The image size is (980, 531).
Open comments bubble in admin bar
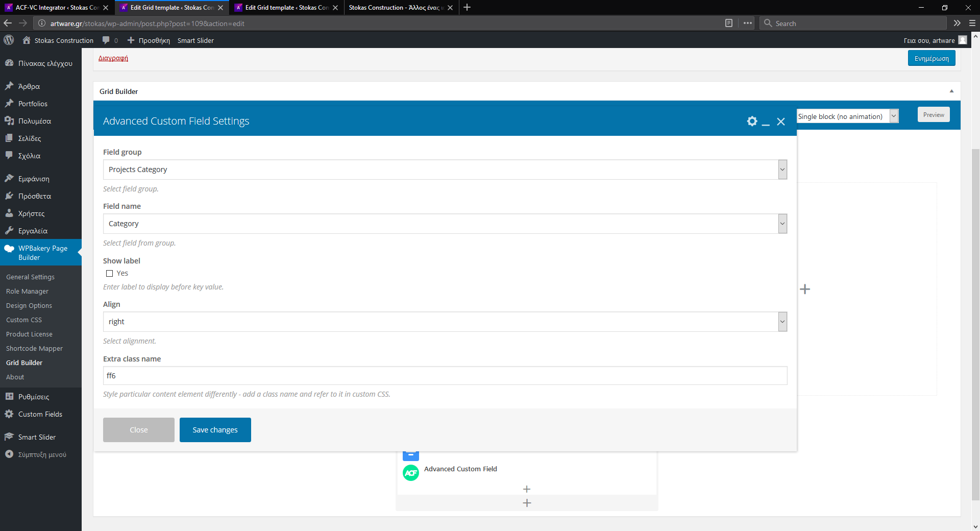click(110, 40)
